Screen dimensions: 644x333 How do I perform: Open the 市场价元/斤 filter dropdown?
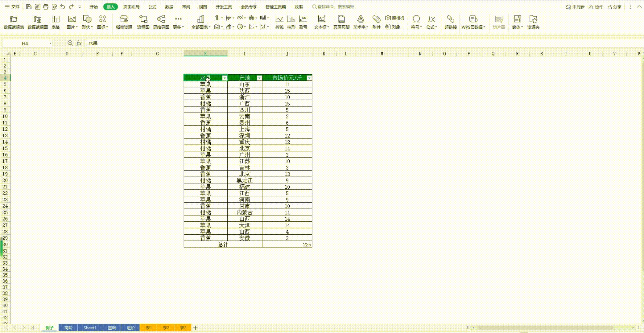309,78
